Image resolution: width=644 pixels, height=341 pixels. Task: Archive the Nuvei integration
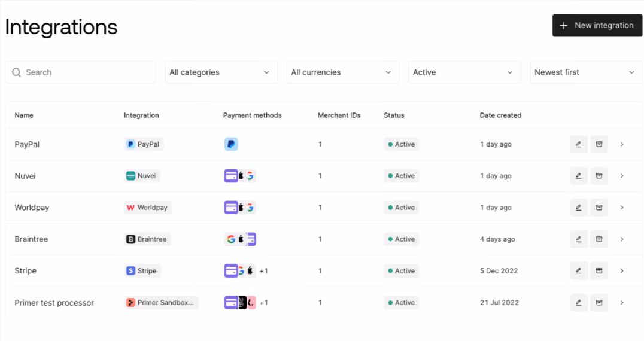click(599, 176)
